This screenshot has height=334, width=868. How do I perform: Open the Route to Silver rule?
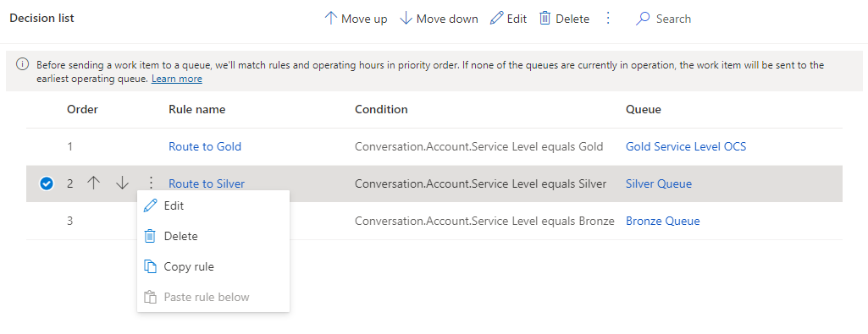pos(207,183)
